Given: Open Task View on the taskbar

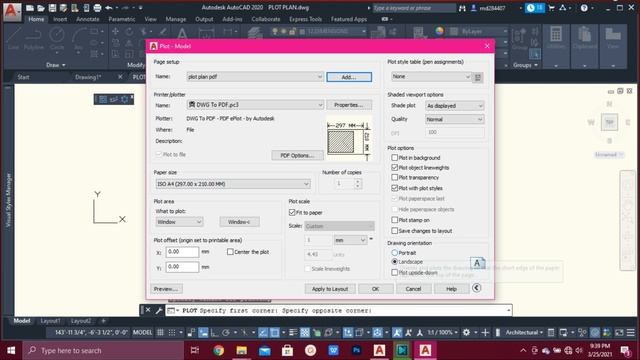Looking at the screenshot, I should (x=195, y=350).
